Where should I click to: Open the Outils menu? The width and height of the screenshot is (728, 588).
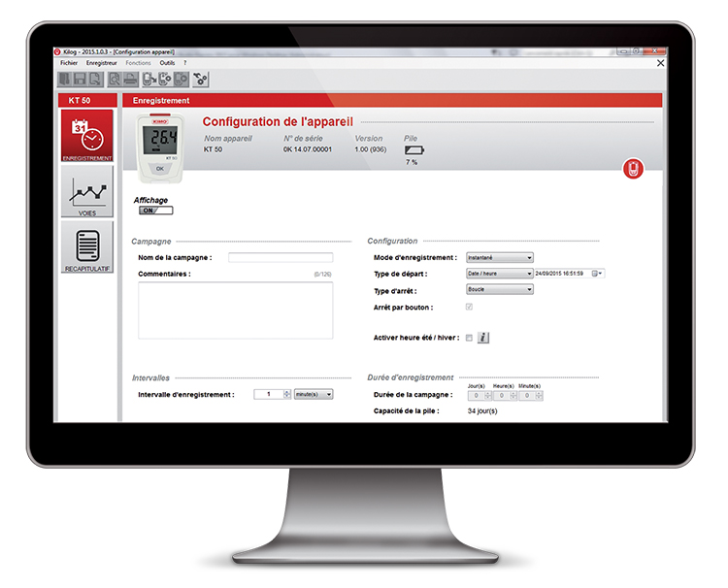click(167, 62)
